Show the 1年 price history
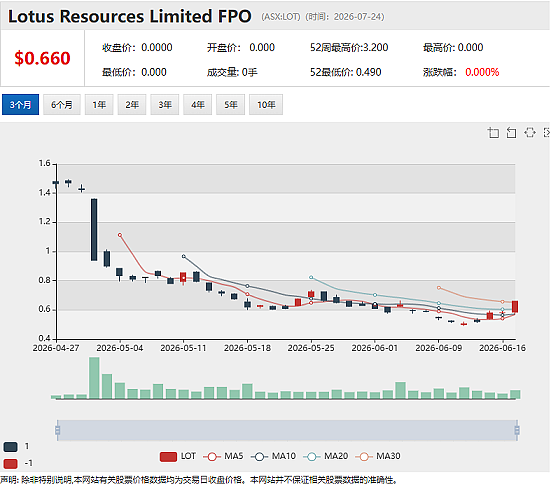 click(99, 105)
